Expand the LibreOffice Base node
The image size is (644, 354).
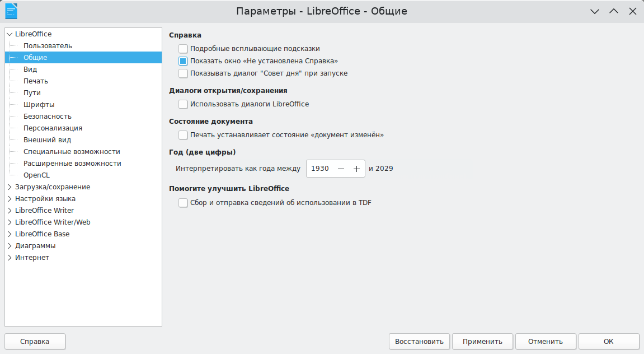click(x=10, y=234)
